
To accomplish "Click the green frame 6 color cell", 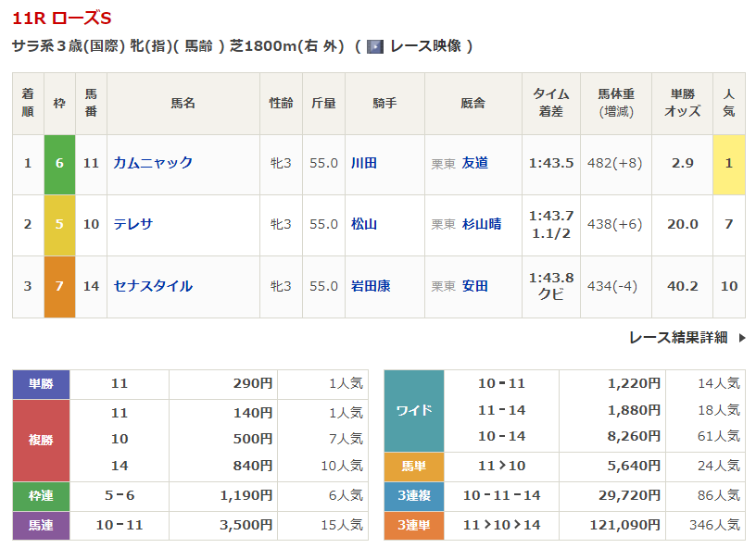I will (x=60, y=165).
